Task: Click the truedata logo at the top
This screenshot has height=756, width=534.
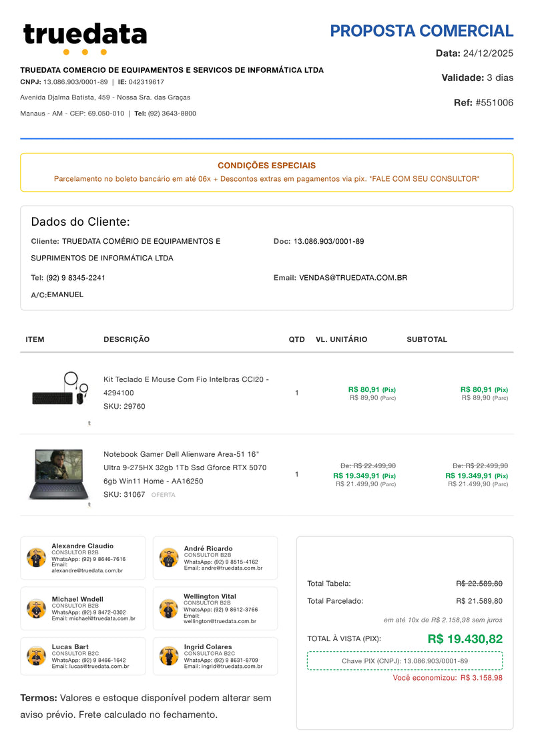Action: [85, 38]
